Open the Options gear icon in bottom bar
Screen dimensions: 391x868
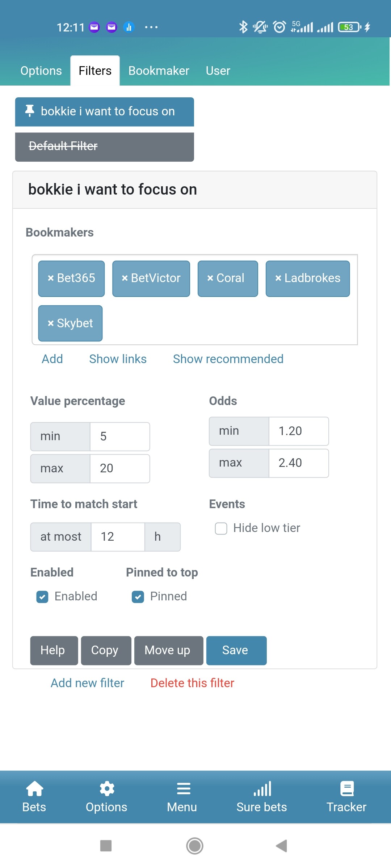(x=107, y=789)
